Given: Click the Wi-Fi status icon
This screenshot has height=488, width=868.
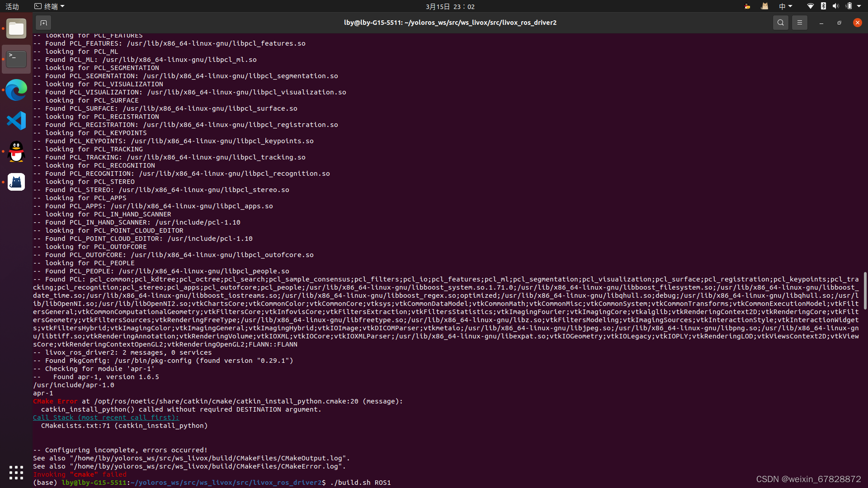Looking at the screenshot, I should [810, 6].
